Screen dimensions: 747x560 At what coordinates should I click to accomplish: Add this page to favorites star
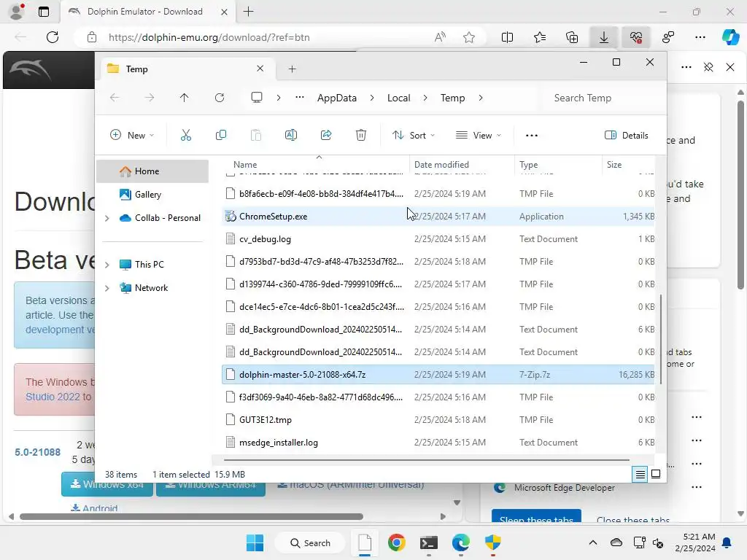click(469, 37)
